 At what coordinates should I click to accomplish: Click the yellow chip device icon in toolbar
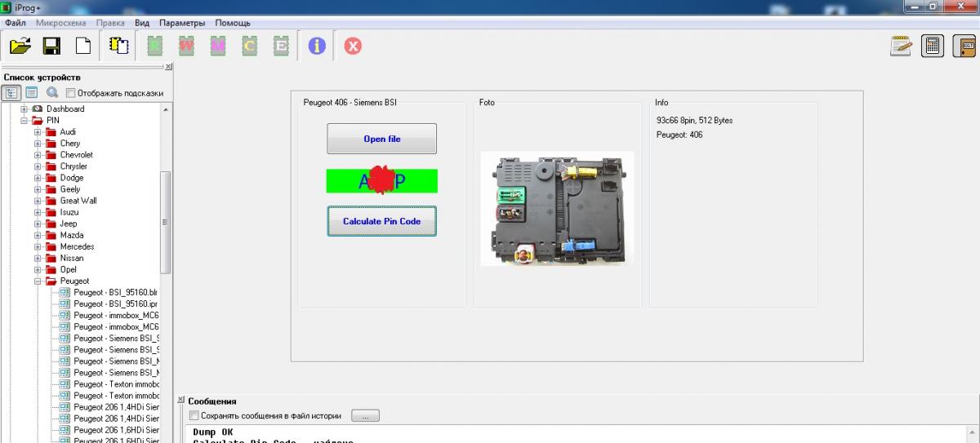(x=119, y=46)
